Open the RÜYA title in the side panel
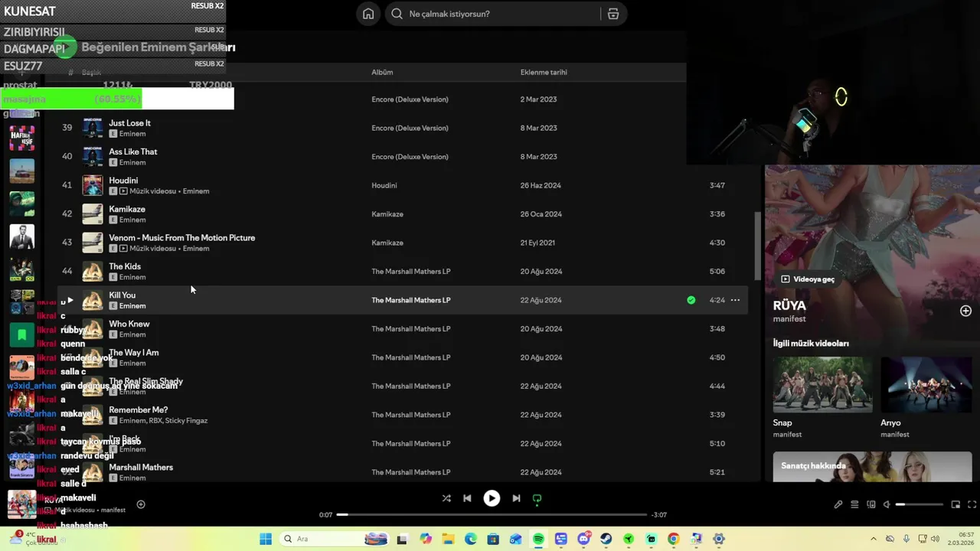 789,305
